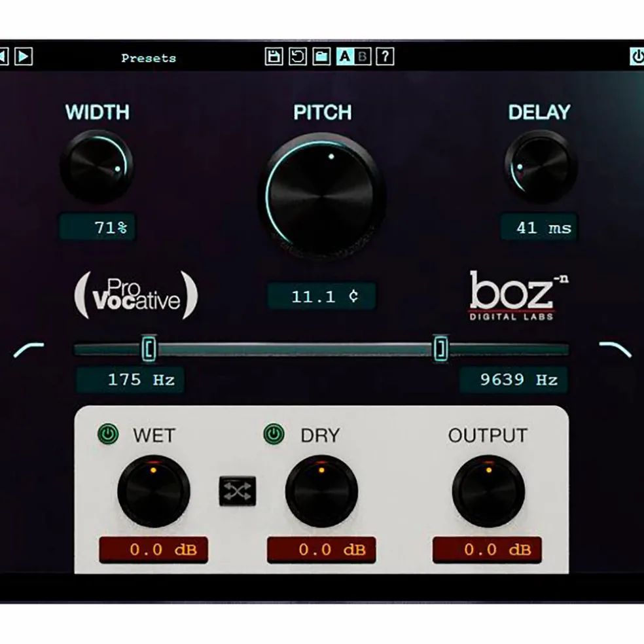Image resolution: width=644 pixels, height=644 pixels.
Task: Click the OUTPUT level knob
Action: point(488,491)
